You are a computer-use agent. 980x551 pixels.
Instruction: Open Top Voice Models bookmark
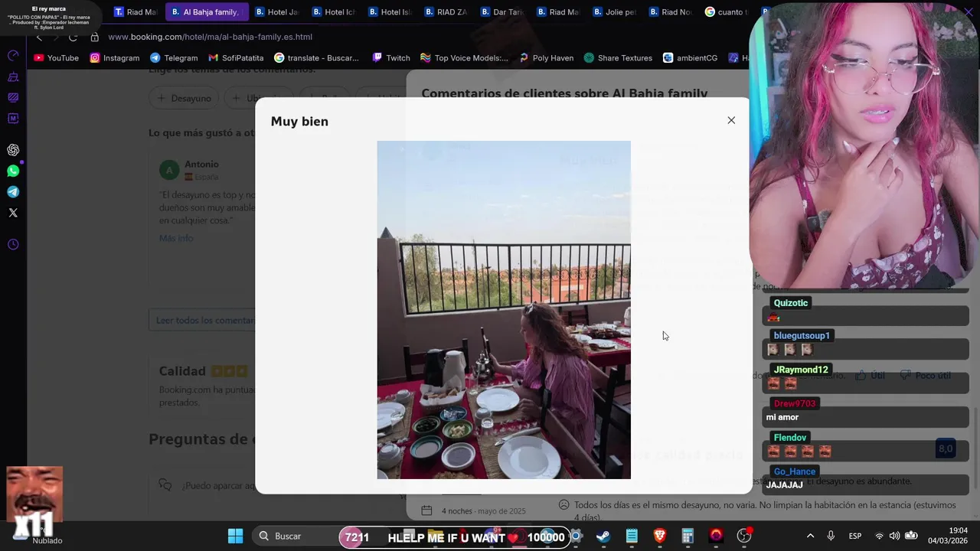click(x=464, y=57)
